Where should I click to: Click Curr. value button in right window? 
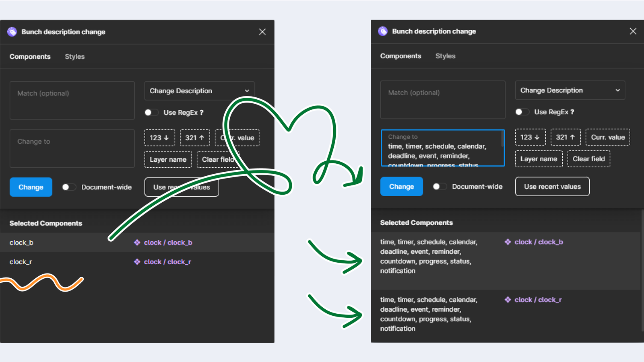click(608, 137)
